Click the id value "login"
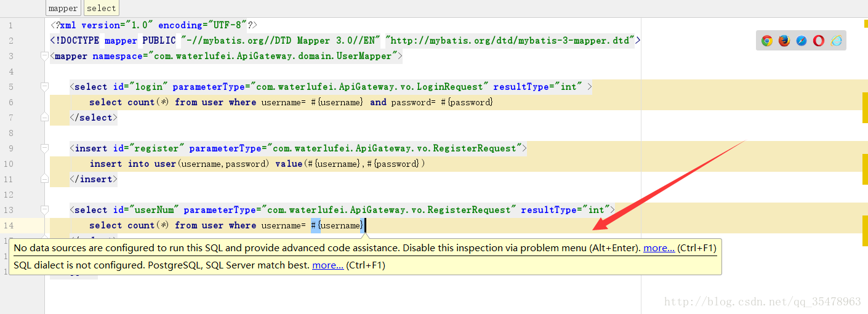Screen dimensions: 868x314 click(x=147, y=87)
